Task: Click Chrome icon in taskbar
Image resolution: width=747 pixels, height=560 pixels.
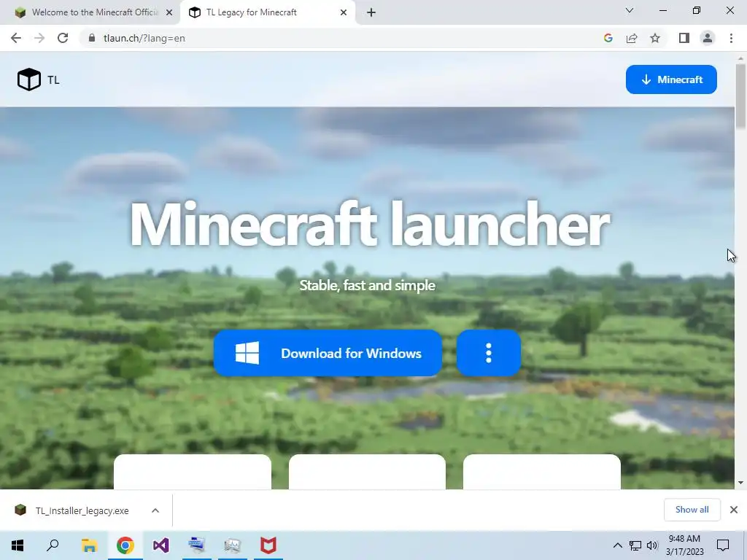Action: 125,545
